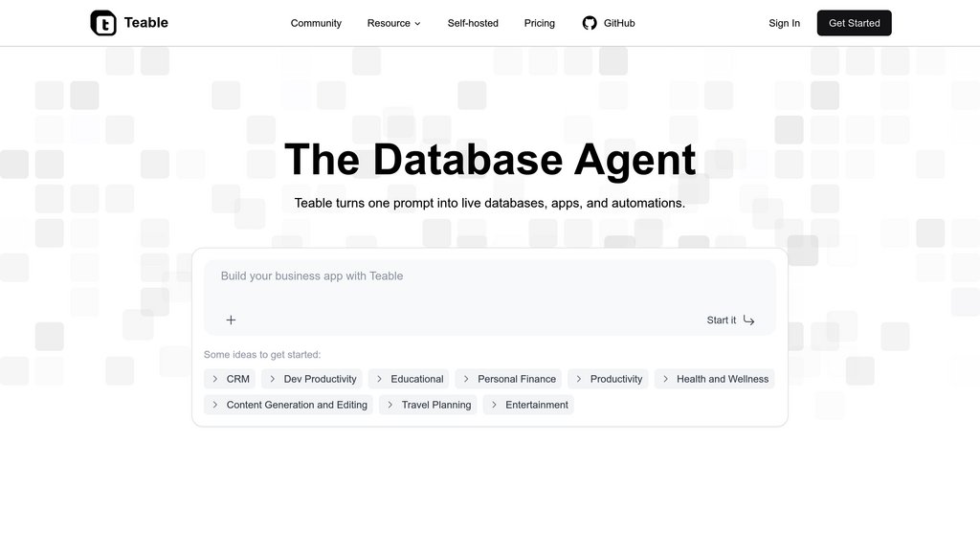The image size is (980, 551).
Task: Click the chevron beside Entertainment
Action: tap(495, 405)
